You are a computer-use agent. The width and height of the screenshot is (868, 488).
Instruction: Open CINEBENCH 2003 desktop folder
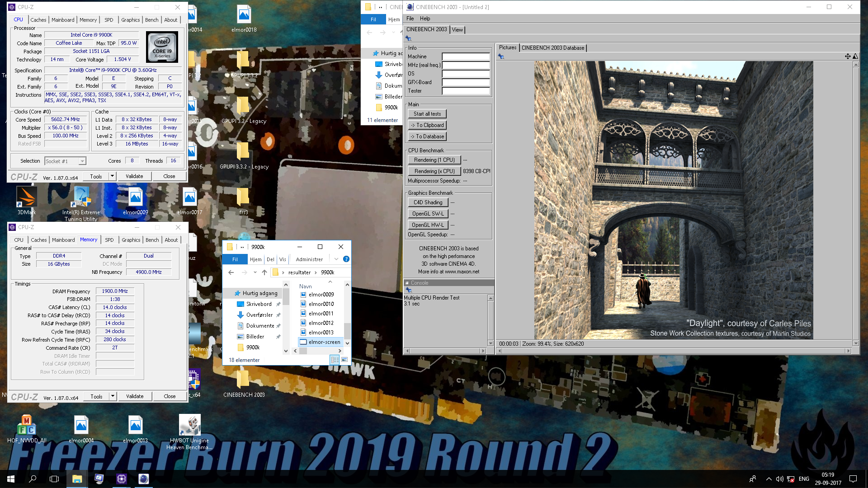click(244, 383)
